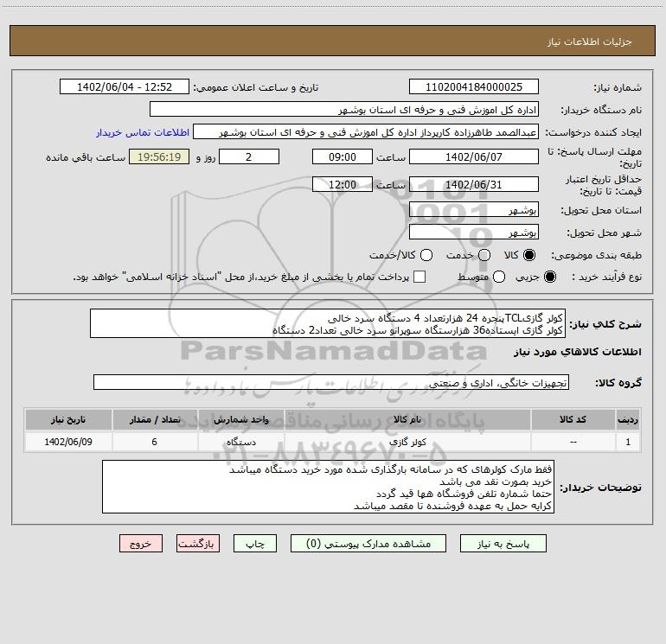Click the quantity cell showing 6
Viewport: 666px width, 644px height.
coord(155,442)
